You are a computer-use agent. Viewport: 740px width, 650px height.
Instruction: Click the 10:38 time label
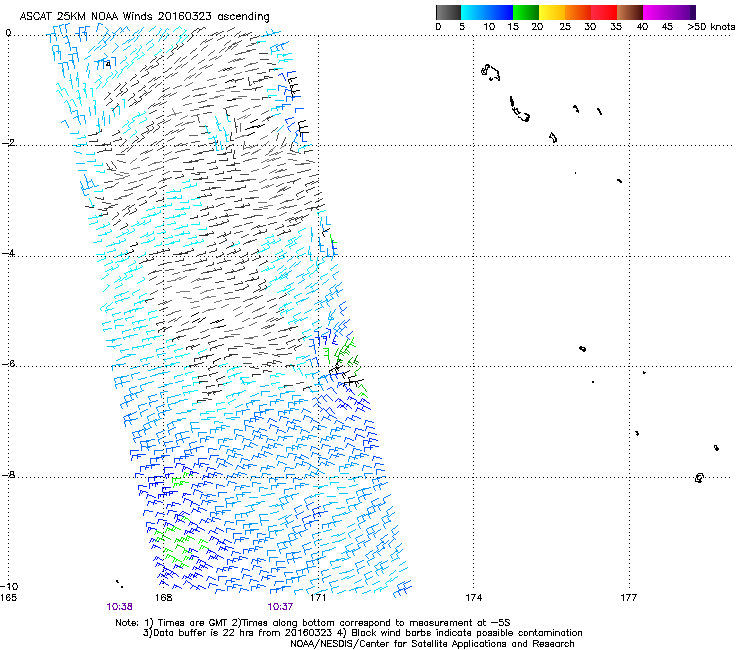119,607
